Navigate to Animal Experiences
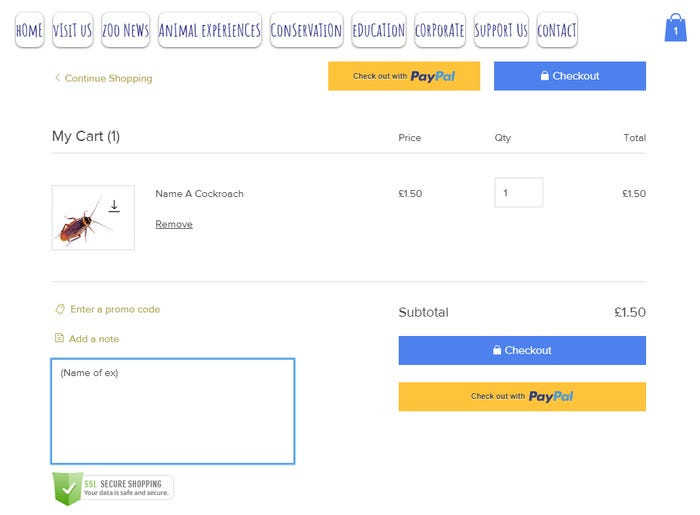The image size is (700, 515). (x=210, y=30)
